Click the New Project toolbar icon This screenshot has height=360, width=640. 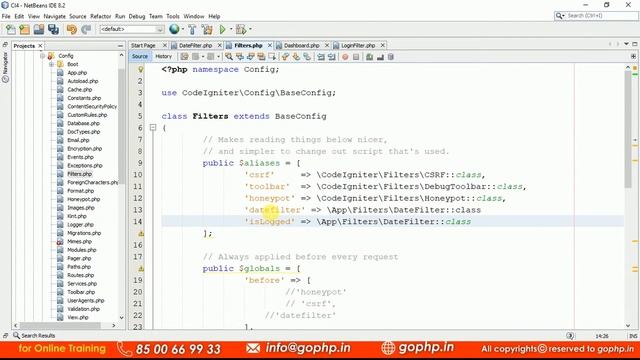(24, 29)
